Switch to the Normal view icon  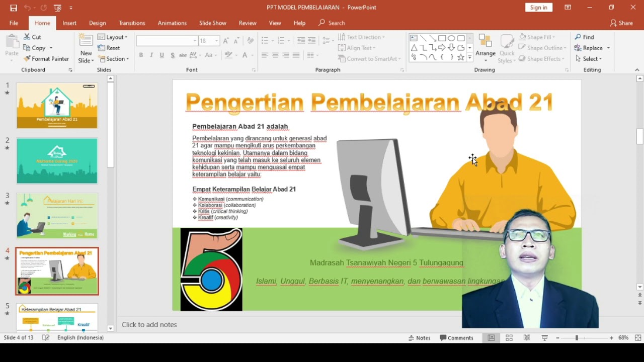pos(492,338)
